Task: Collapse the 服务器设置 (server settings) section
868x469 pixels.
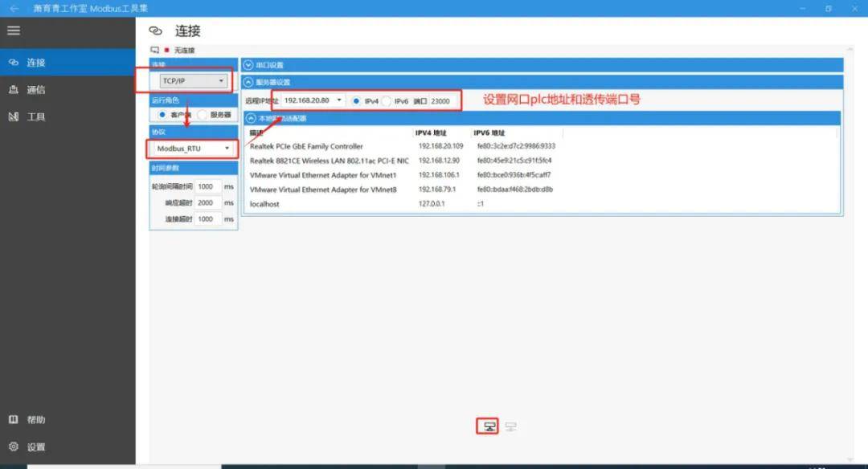Action: (248, 82)
